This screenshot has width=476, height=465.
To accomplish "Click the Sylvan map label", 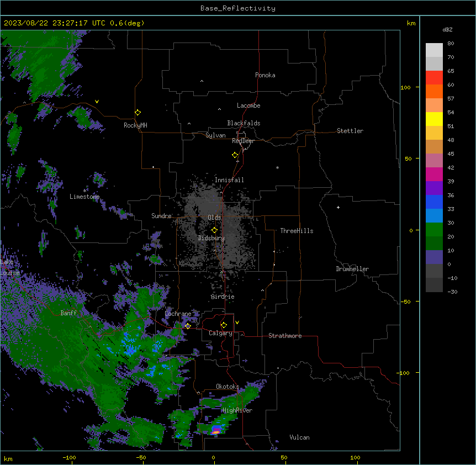I will point(215,135).
